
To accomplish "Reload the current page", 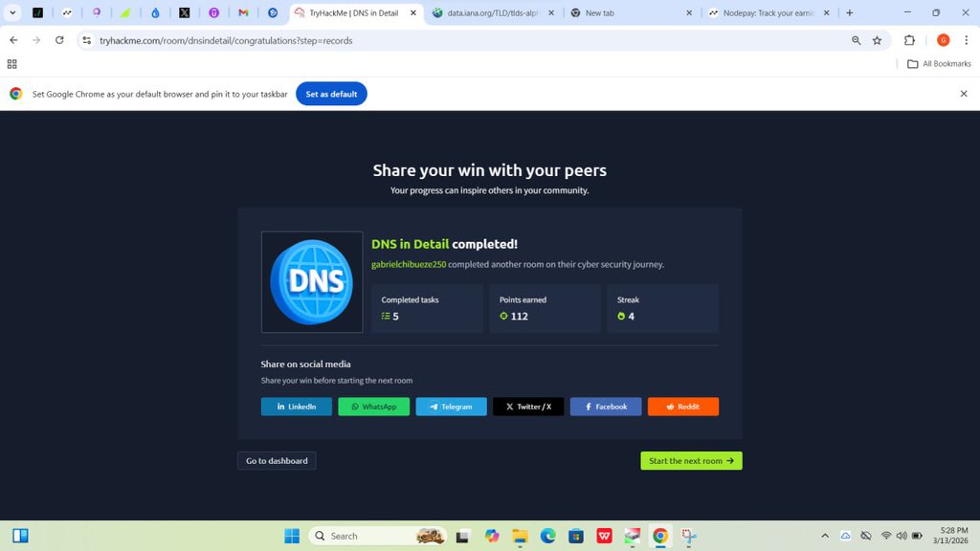I will 59,40.
